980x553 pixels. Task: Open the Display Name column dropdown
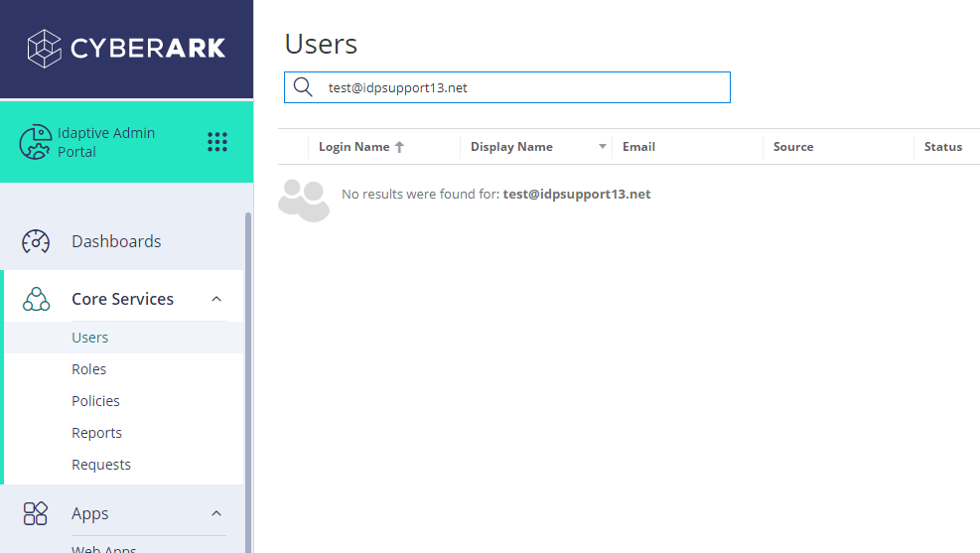602,147
